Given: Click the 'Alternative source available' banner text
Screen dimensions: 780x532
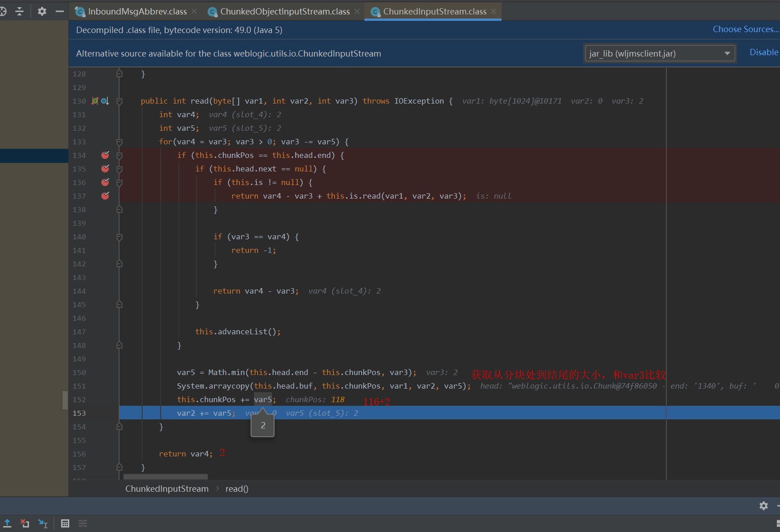Looking at the screenshot, I should (229, 53).
